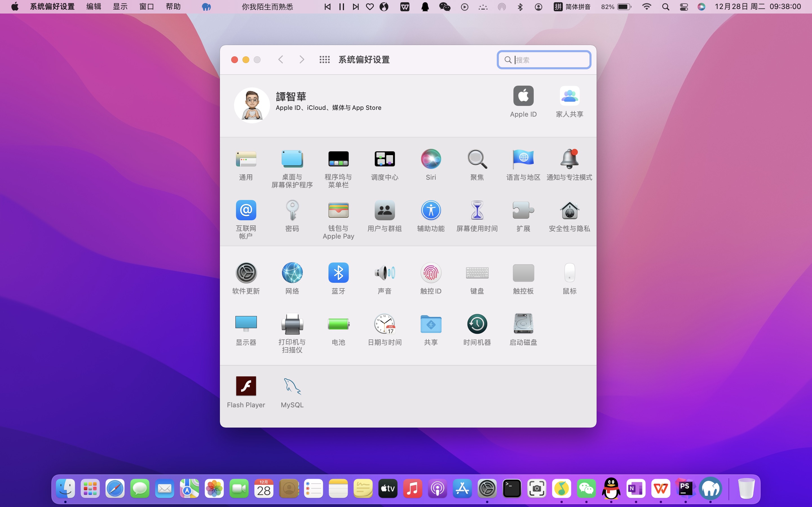Click the forward navigation chevron
The width and height of the screenshot is (812, 507).
click(302, 60)
